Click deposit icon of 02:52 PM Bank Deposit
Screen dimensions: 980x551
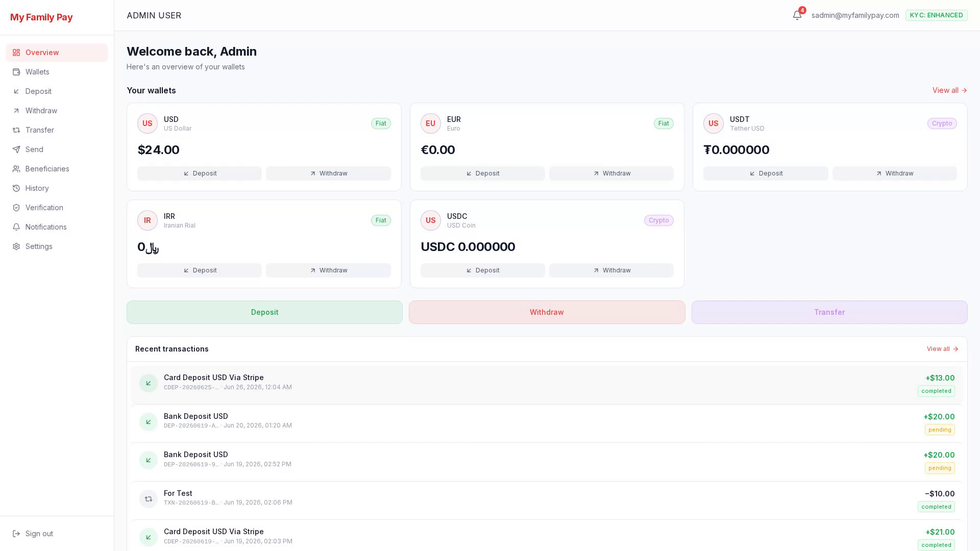149,460
